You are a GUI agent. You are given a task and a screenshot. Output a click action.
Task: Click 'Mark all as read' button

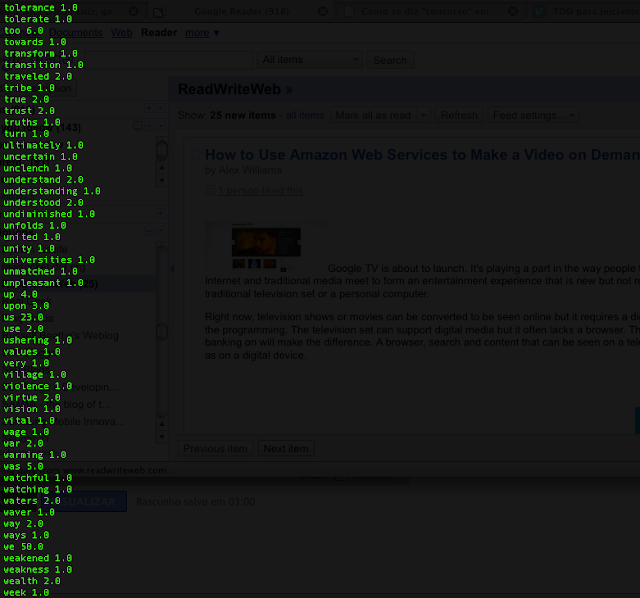point(373,116)
